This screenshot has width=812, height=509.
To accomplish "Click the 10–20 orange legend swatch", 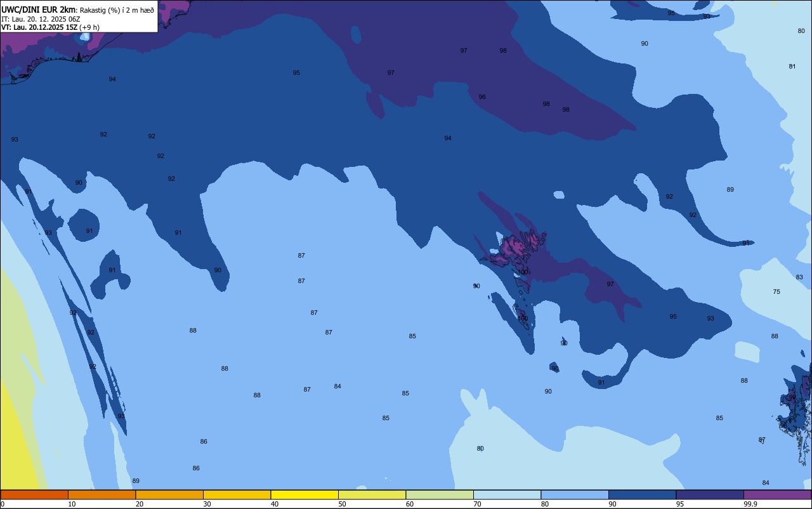I will click(101, 494).
